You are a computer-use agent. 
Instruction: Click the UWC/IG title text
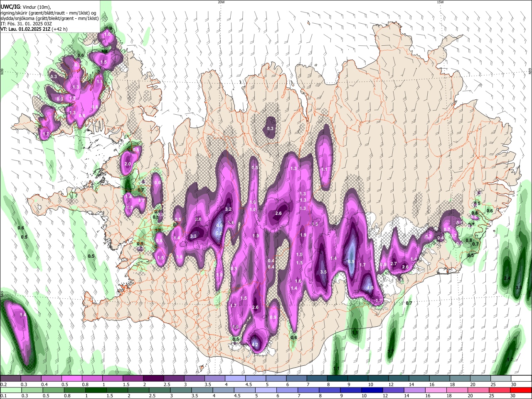coord(10,7)
